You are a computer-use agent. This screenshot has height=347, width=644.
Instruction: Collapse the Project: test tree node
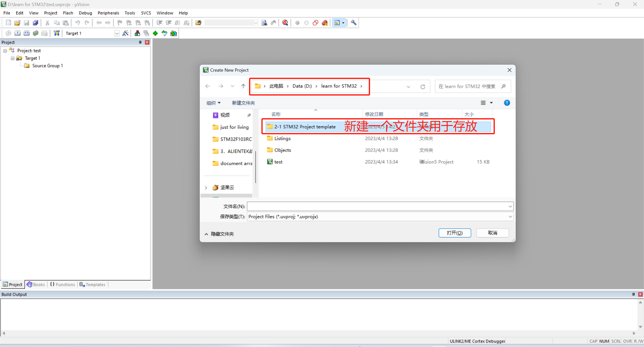(x=5, y=51)
